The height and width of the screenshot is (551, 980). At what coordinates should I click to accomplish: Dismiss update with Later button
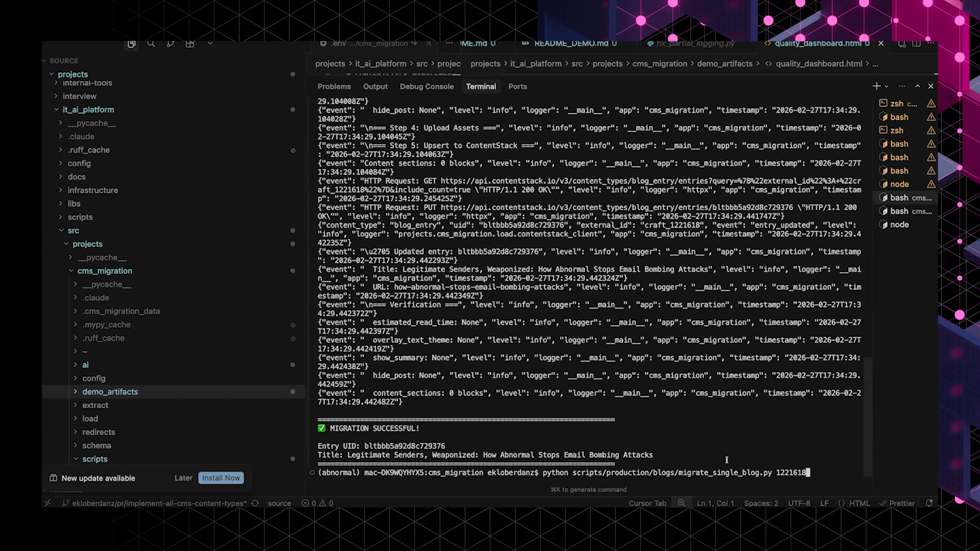pos(183,478)
